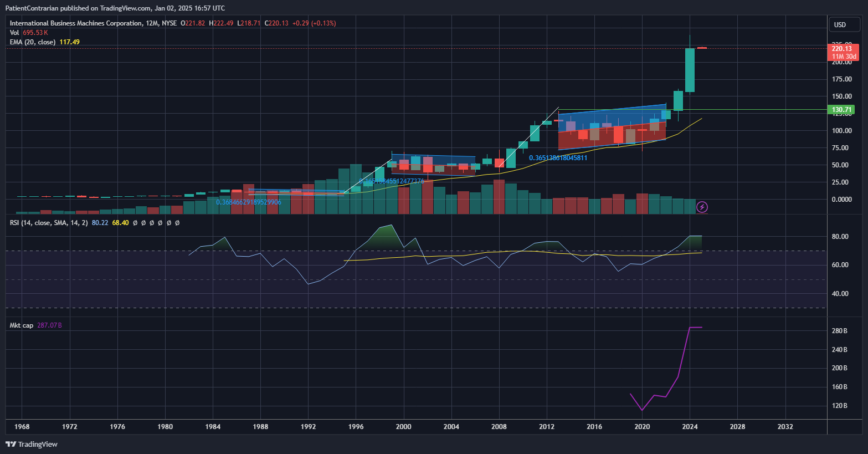Click the purple lightning bolt icon

[702, 207]
